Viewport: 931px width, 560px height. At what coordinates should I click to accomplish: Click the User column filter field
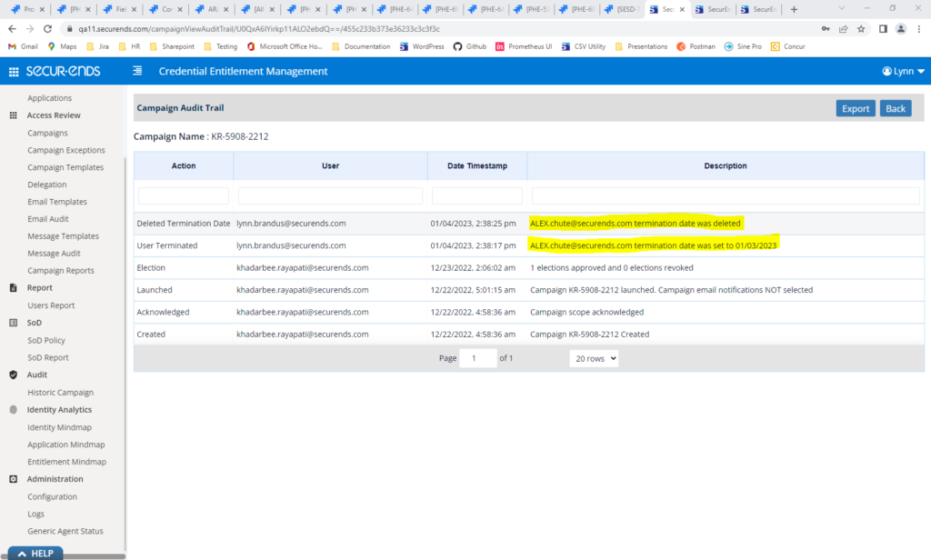tap(330, 196)
